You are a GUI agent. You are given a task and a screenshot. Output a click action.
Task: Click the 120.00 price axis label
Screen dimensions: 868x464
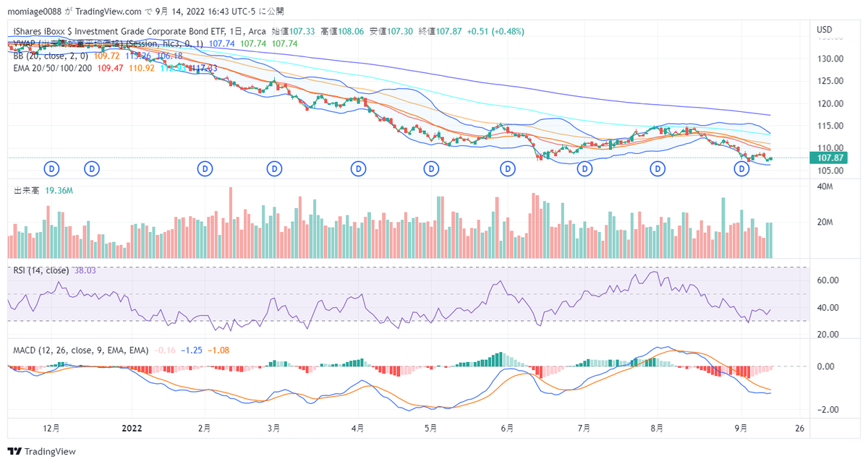click(x=830, y=103)
